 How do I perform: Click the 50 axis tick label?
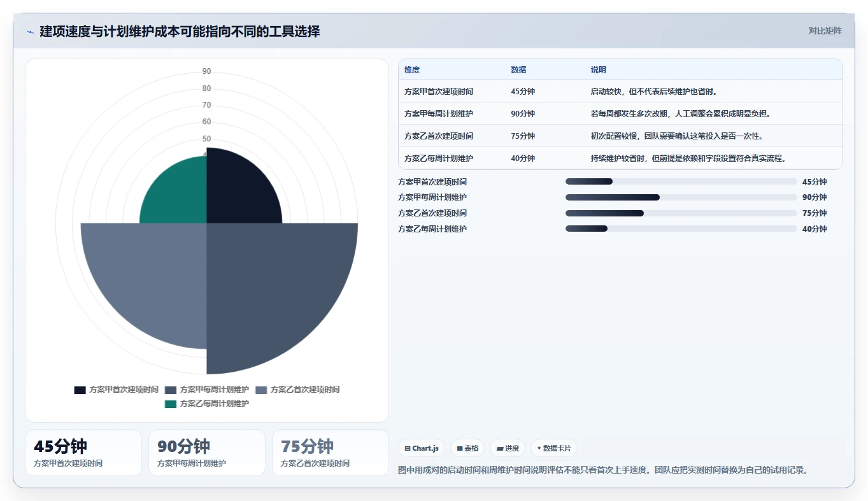point(207,139)
